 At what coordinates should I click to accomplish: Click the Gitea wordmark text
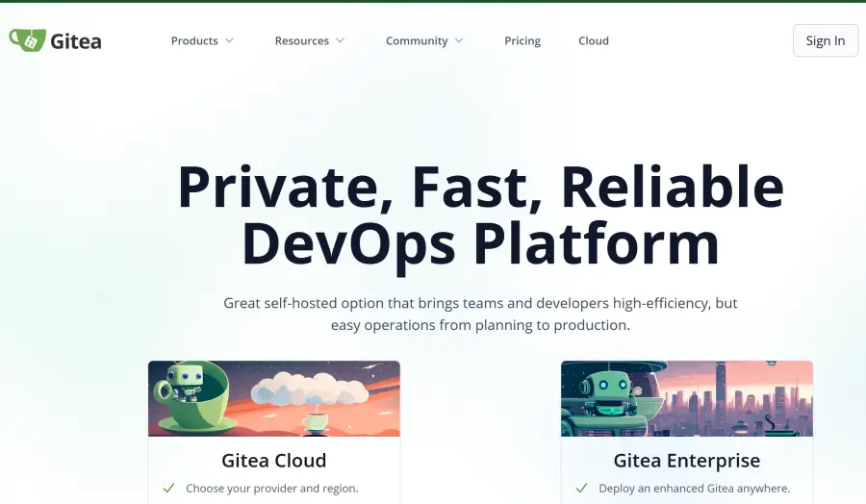click(76, 41)
